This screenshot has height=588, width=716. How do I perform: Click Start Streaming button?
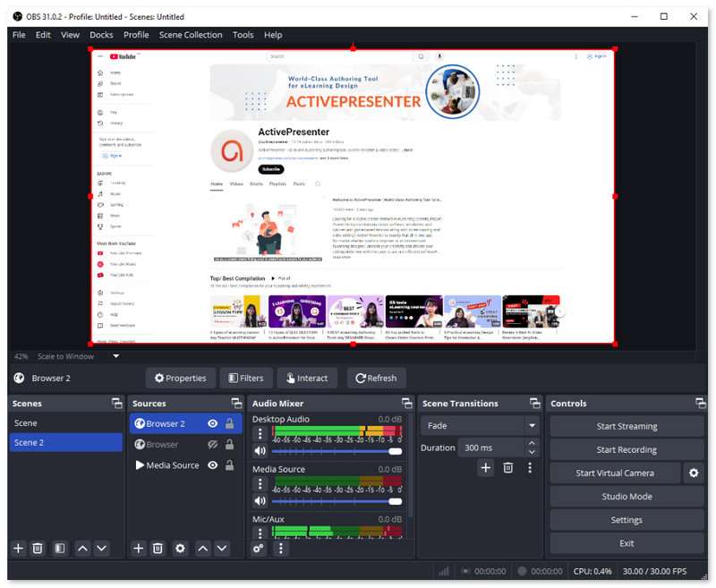626,426
